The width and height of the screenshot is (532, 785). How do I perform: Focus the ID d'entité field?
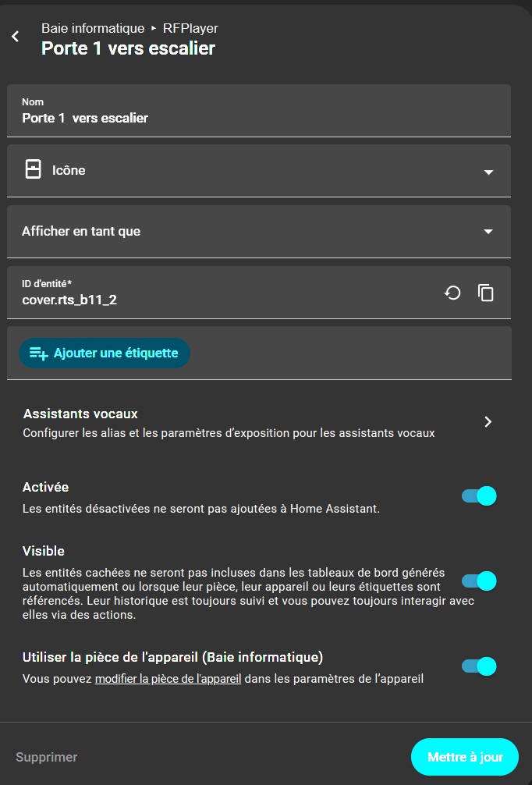click(225, 293)
